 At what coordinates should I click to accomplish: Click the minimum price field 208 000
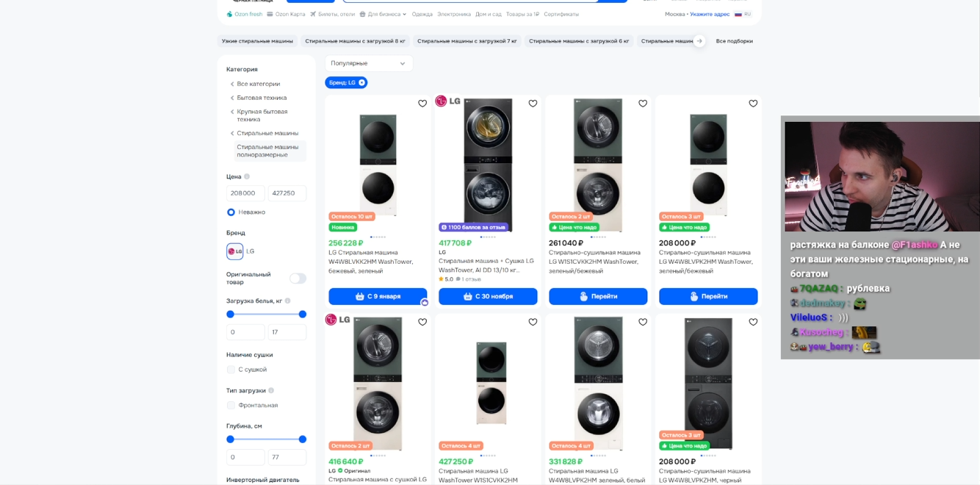[245, 193]
